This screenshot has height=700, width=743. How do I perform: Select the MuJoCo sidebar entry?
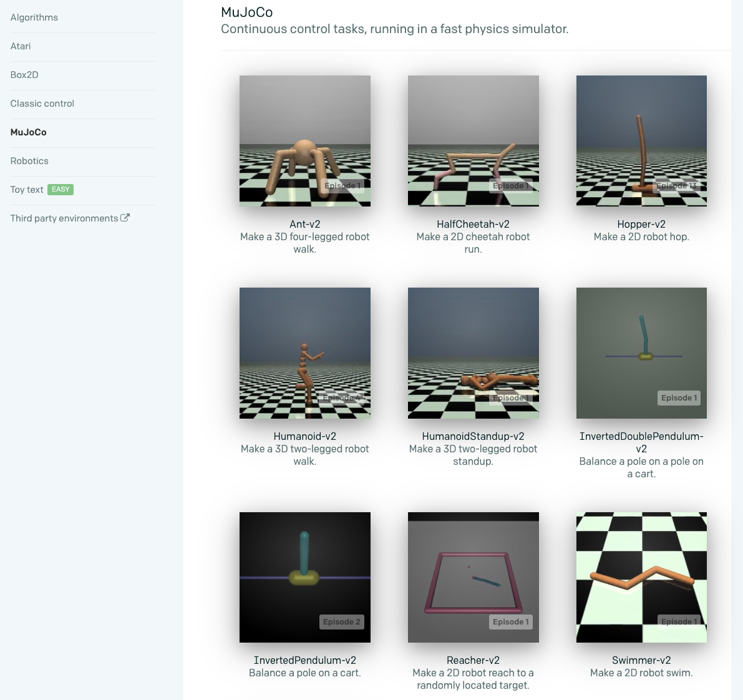point(29,132)
